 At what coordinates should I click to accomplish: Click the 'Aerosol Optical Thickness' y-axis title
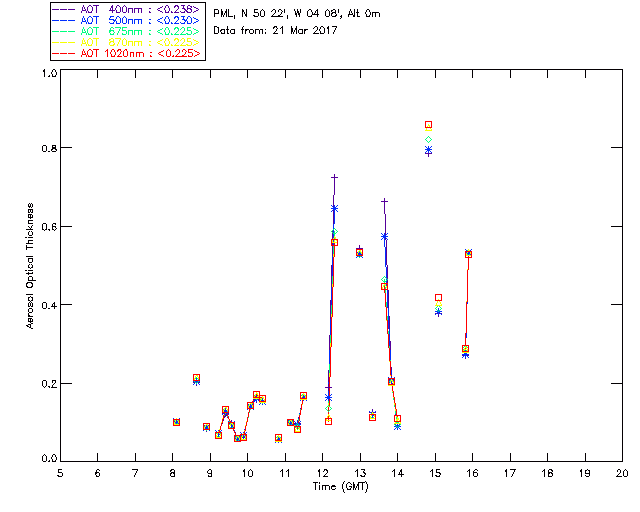click(30, 266)
